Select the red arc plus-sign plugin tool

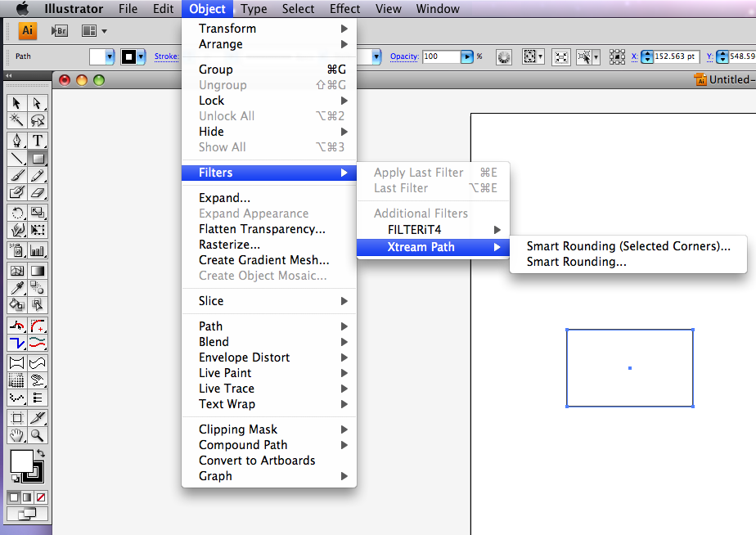point(37,326)
